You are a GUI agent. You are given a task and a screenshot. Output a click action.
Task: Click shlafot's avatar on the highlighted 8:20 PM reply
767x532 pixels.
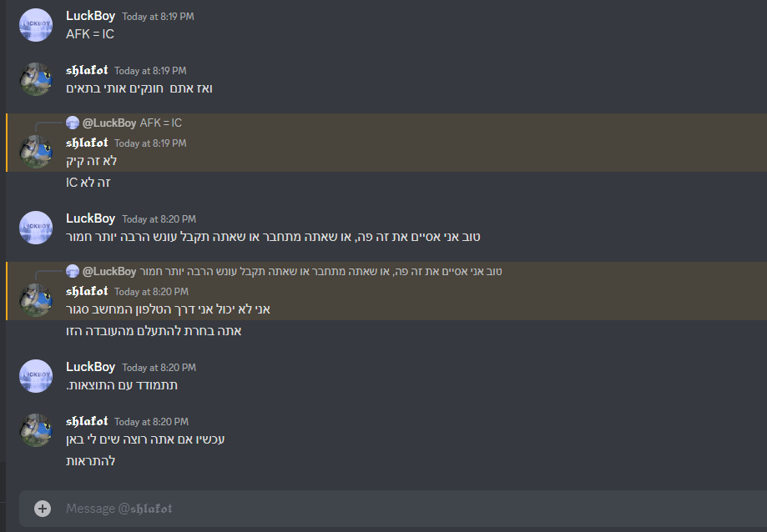36,300
